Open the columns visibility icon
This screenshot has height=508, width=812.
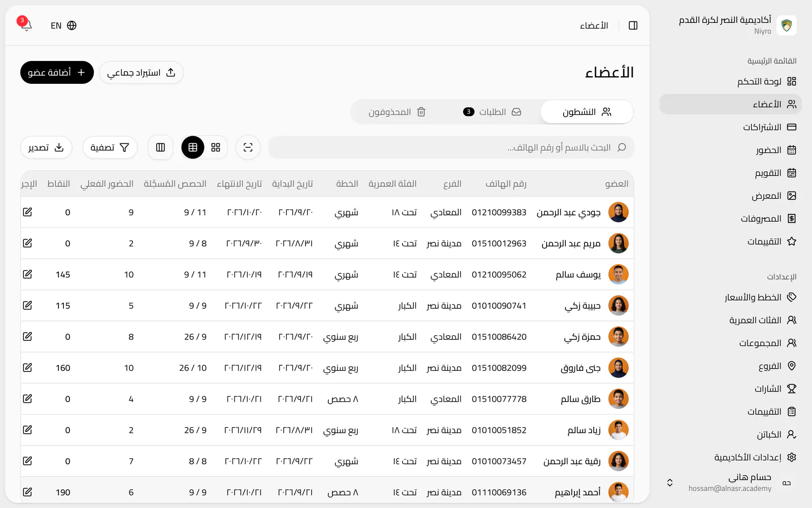click(160, 147)
